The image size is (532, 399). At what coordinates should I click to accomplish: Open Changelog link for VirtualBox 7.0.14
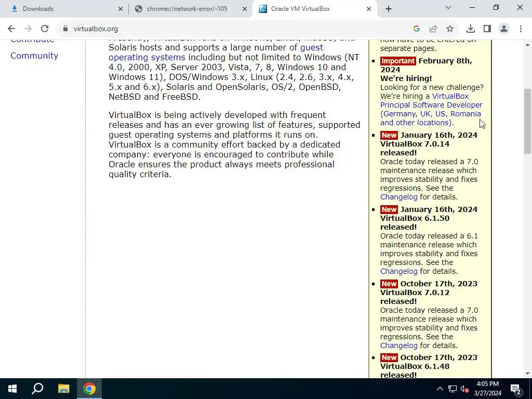[398, 197]
